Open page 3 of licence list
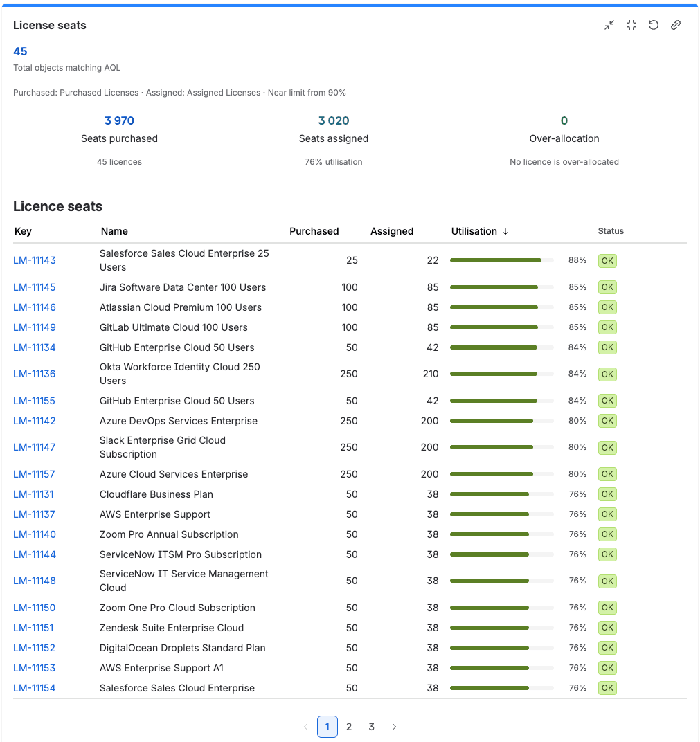 (x=372, y=727)
